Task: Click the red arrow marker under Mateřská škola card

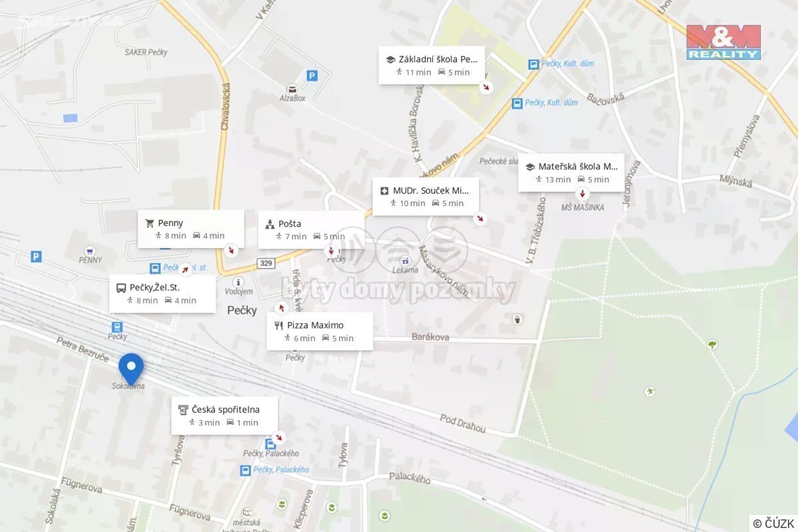Action: (583, 194)
